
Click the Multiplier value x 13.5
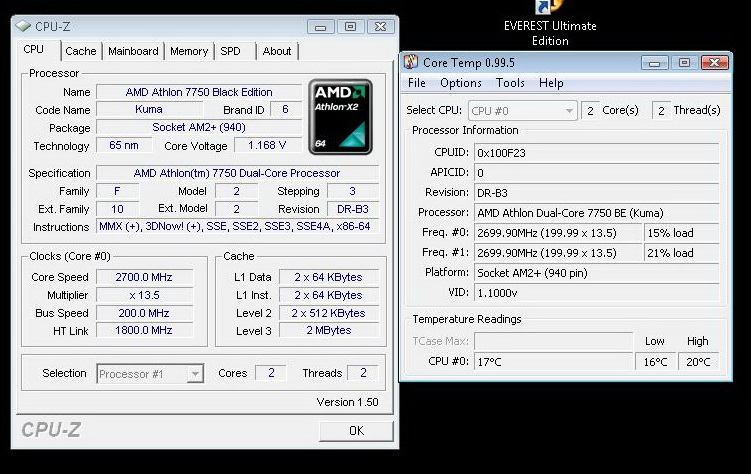tap(144, 295)
